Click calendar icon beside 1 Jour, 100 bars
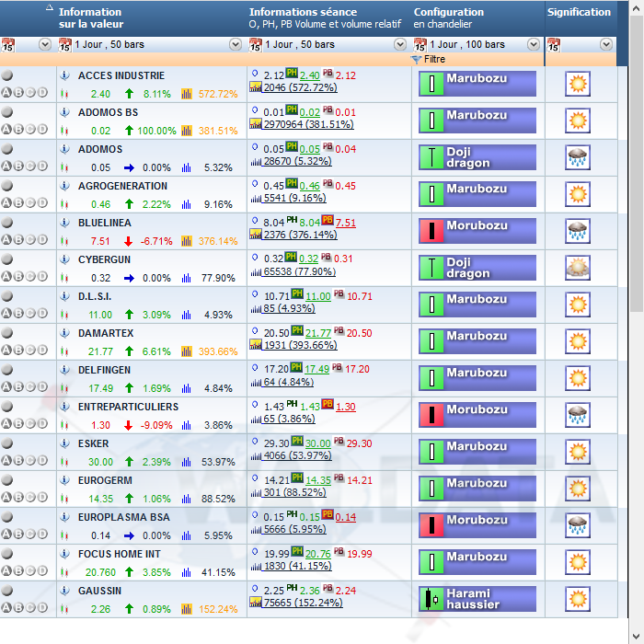 (420, 44)
